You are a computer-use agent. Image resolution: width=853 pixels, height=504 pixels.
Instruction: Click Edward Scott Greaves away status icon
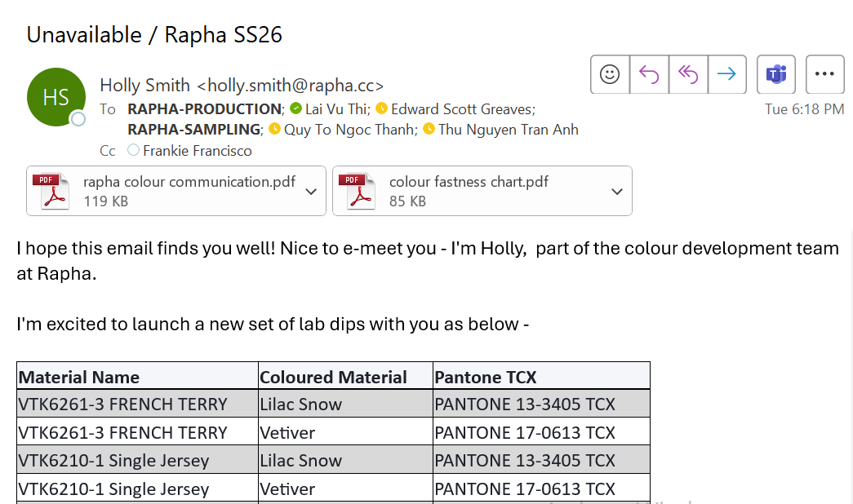click(382, 108)
